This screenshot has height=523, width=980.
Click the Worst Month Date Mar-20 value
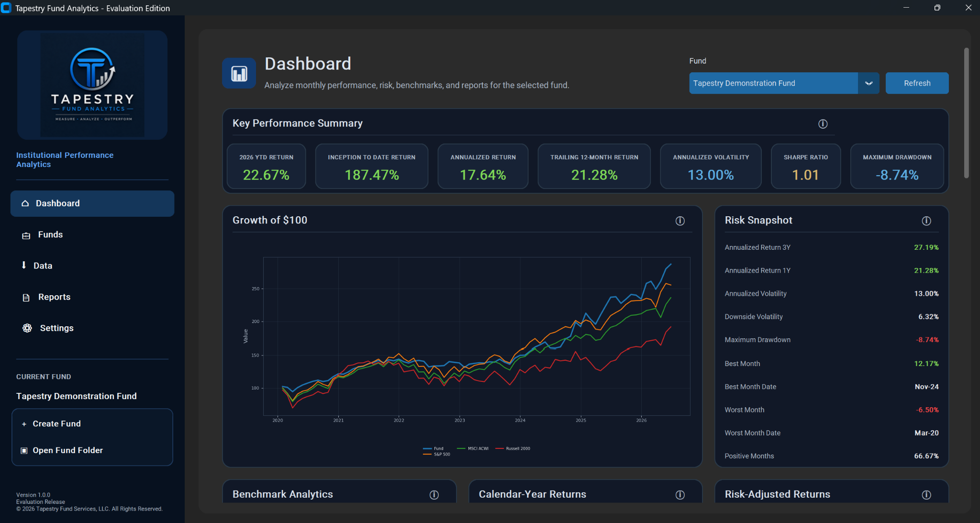(x=926, y=433)
